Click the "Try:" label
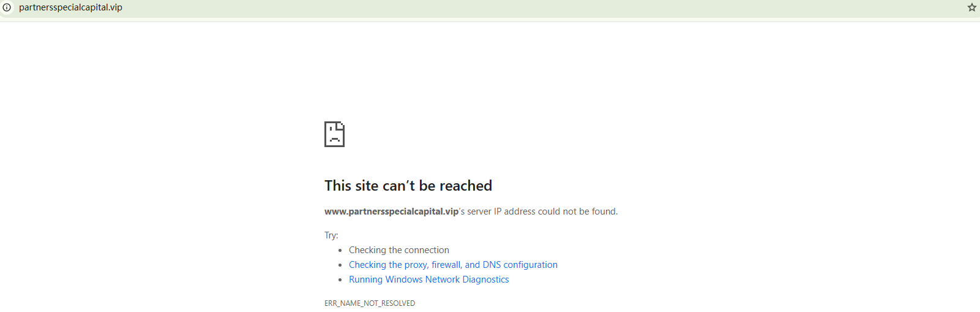Screen dimensions: 980x312 pos(331,235)
